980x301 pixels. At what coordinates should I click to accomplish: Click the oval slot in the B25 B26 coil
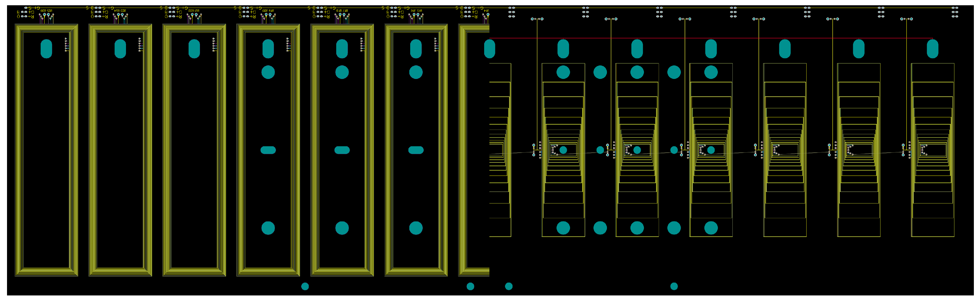pyautogui.click(x=46, y=49)
